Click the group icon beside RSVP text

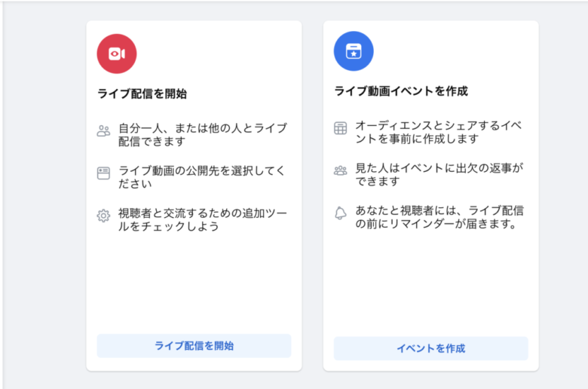(x=341, y=170)
